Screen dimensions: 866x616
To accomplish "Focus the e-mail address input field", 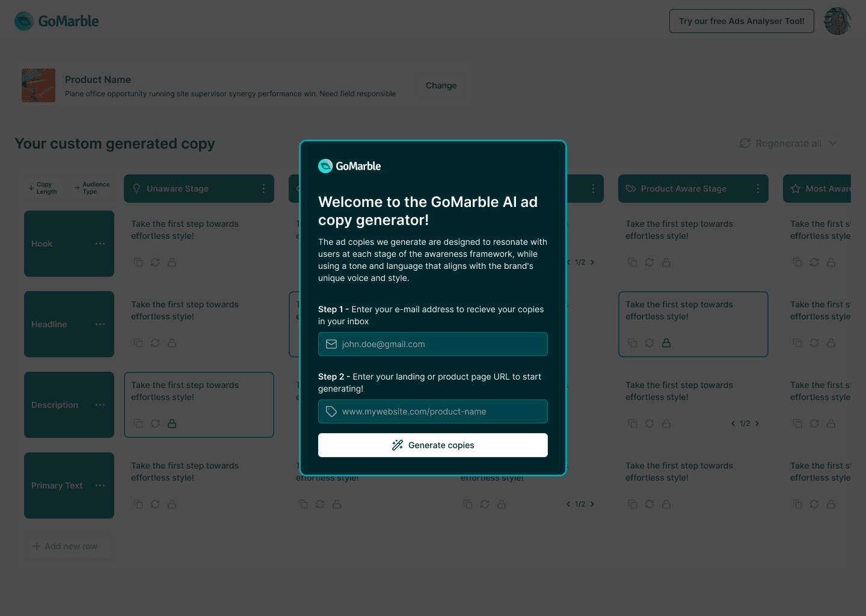I will pyautogui.click(x=433, y=344).
